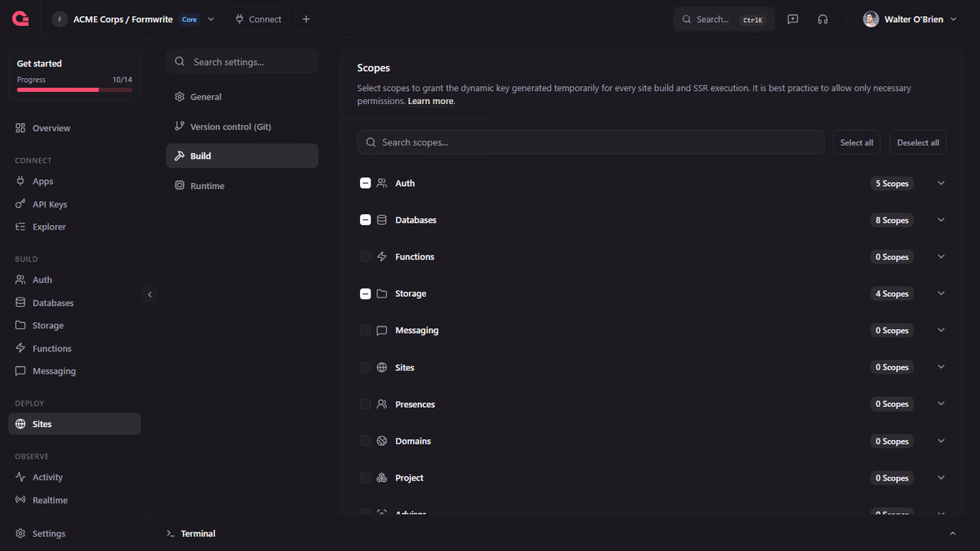
Task: Expand the Storage scopes chevron
Action: 942,293
